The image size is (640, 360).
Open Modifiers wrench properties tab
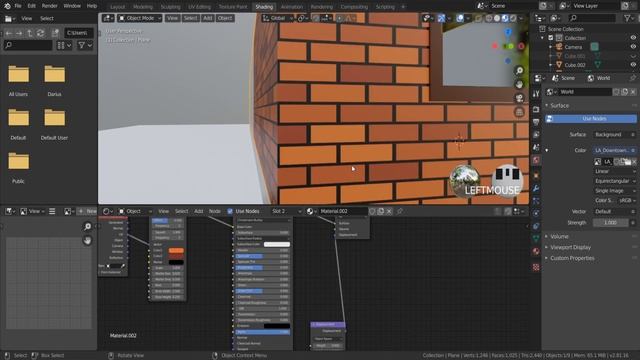click(x=536, y=189)
